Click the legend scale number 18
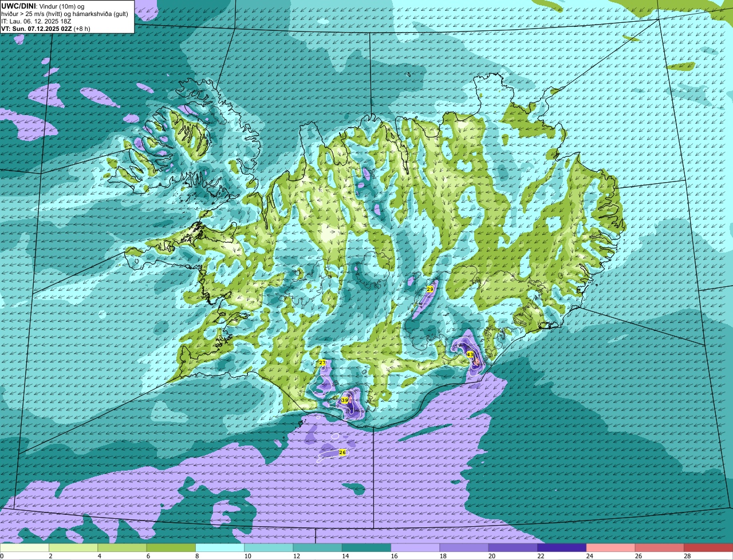 [x=442, y=556]
